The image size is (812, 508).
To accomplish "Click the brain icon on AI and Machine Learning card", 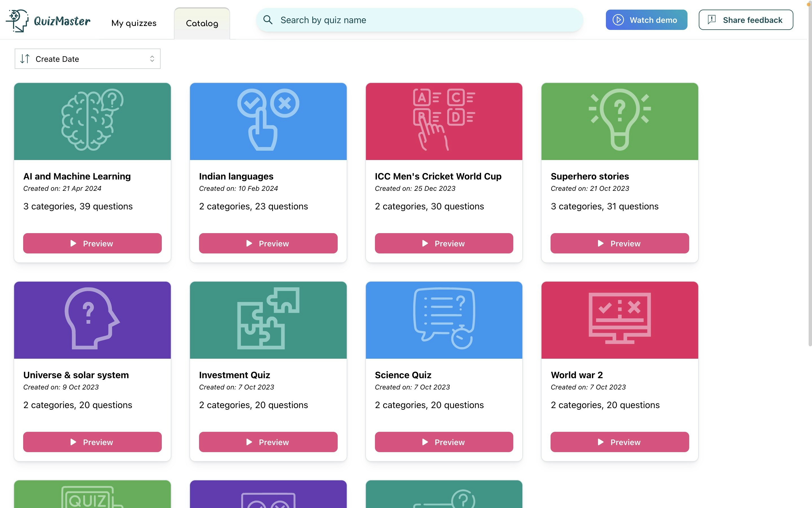I will 92,120.
